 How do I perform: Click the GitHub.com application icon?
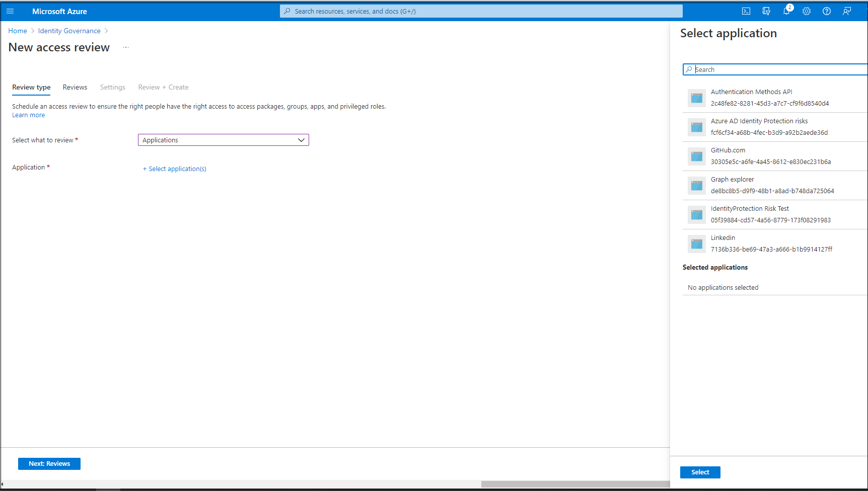tap(697, 156)
